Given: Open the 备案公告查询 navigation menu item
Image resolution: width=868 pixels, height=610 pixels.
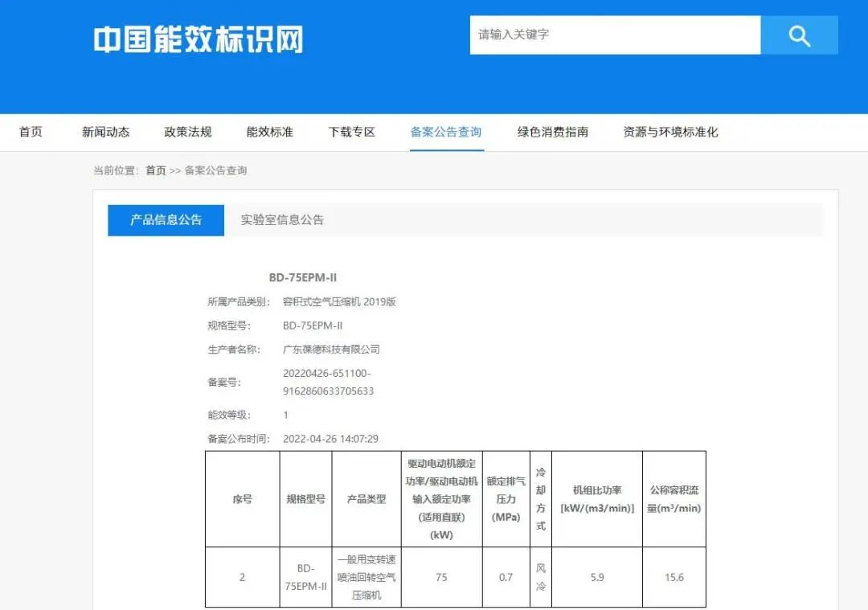Looking at the screenshot, I should point(445,133).
